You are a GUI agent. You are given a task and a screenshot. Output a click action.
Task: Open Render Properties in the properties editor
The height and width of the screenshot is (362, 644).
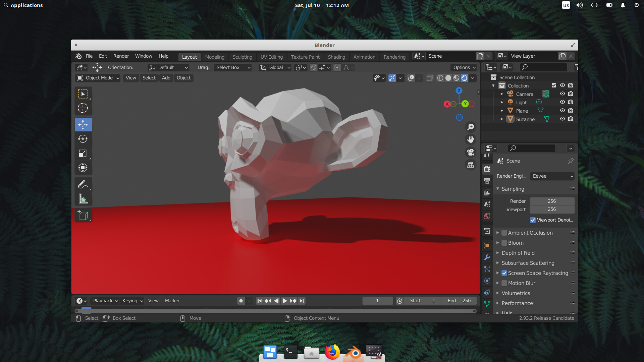487,169
